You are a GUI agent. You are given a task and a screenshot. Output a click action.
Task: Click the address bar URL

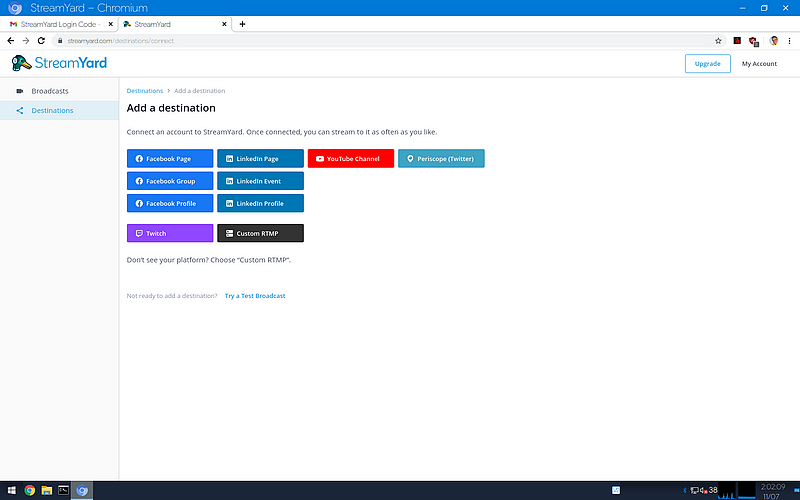click(x=120, y=41)
